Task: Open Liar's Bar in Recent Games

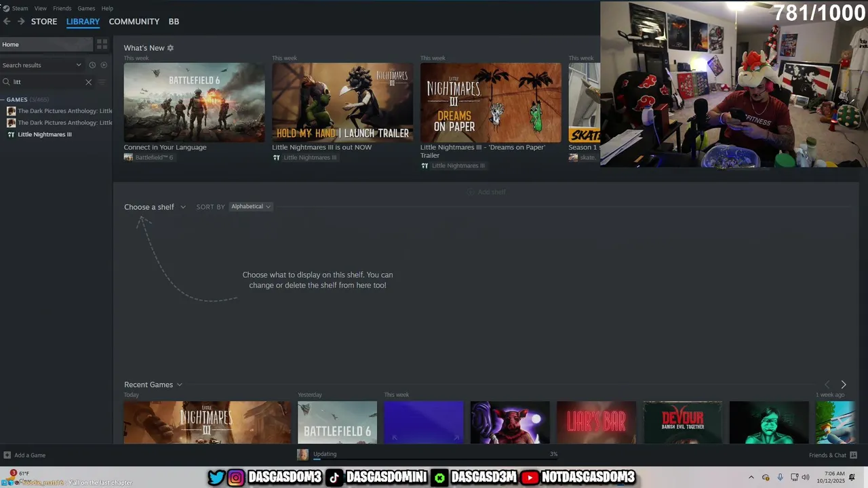Action: click(596, 422)
